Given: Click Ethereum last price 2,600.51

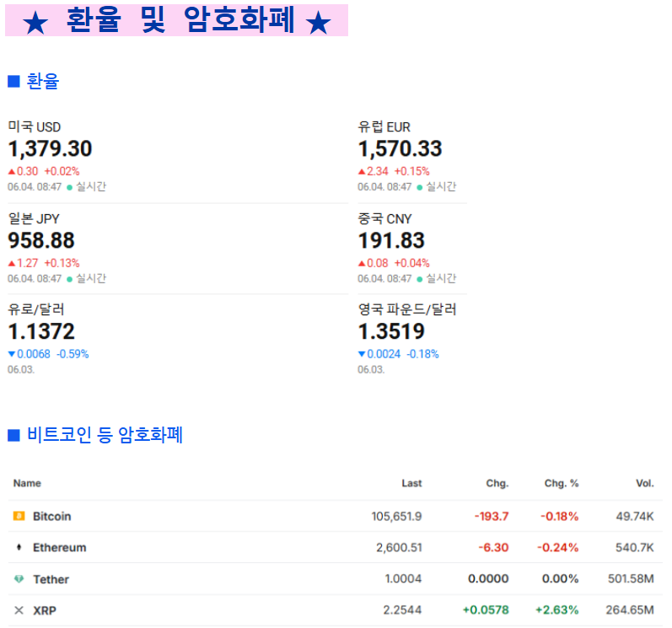Looking at the screenshot, I should click(x=399, y=547).
